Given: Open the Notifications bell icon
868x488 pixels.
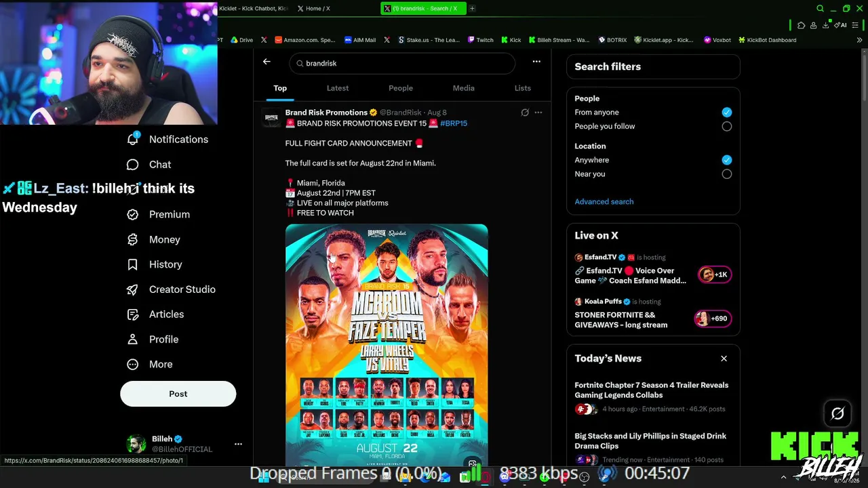Looking at the screenshot, I should pyautogui.click(x=133, y=139).
